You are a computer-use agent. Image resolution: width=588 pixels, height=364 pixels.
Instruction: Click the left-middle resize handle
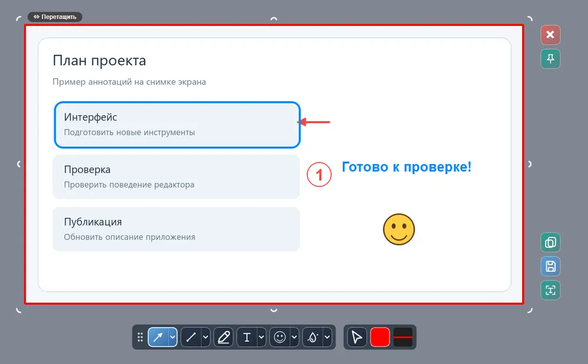click(19, 164)
